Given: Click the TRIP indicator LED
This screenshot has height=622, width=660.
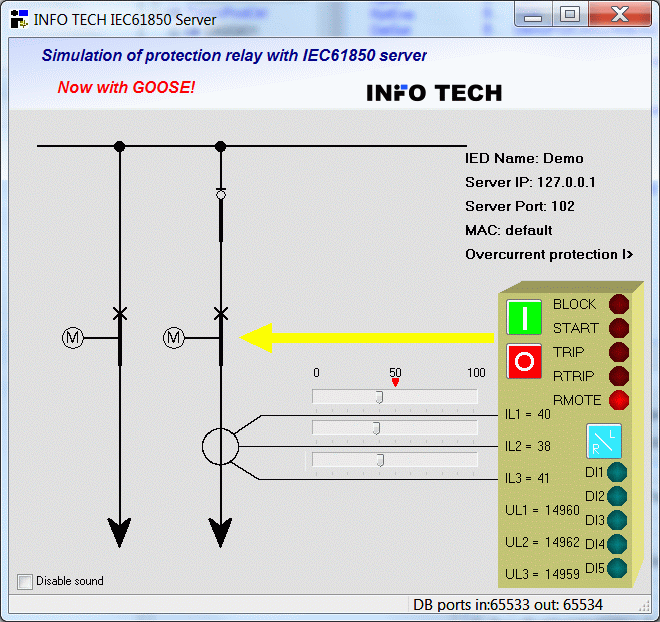Looking at the screenshot, I should 619,352.
